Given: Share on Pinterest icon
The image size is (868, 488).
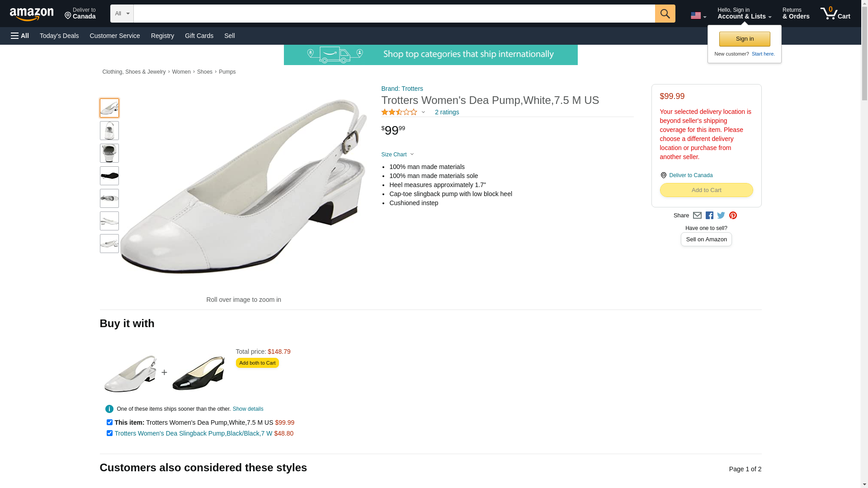Looking at the screenshot, I should pyautogui.click(x=733, y=216).
